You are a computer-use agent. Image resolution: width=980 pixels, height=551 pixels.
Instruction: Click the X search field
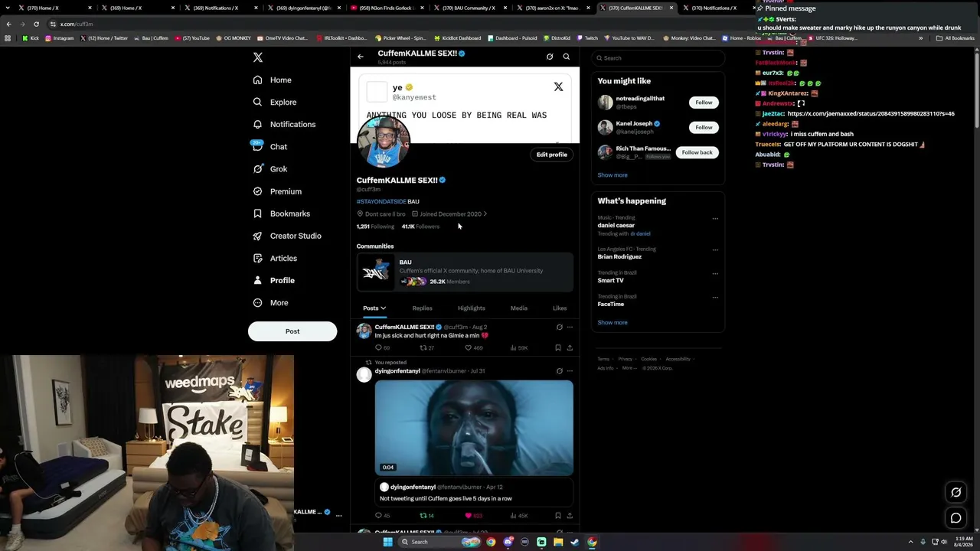(x=658, y=58)
